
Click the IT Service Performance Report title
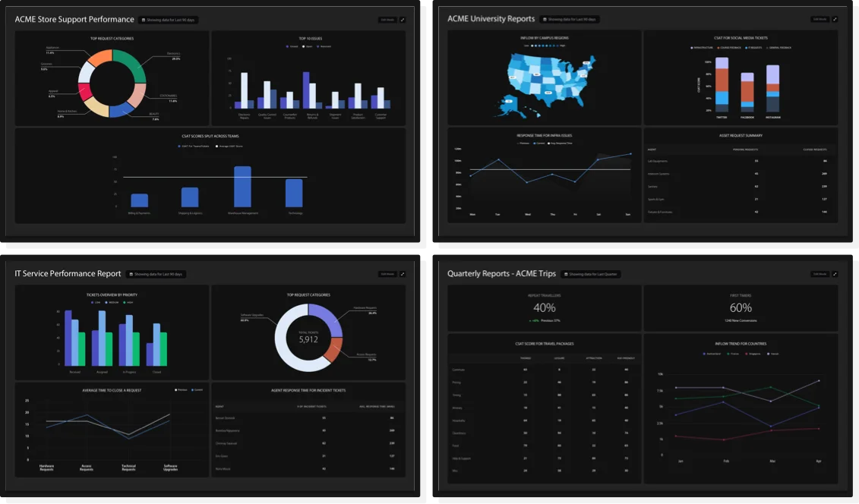coord(68,273)
